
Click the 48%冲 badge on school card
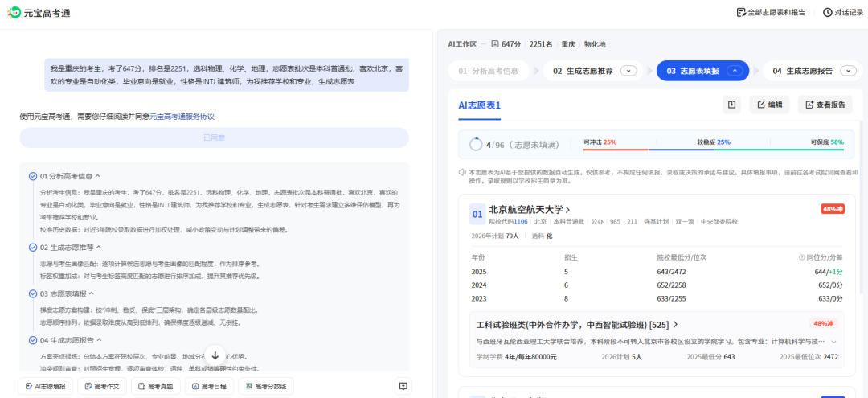tap(833, 209)
